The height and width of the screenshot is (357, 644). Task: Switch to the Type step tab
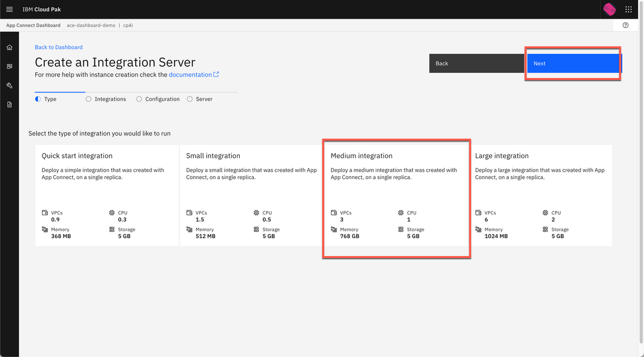click(49, 99)
